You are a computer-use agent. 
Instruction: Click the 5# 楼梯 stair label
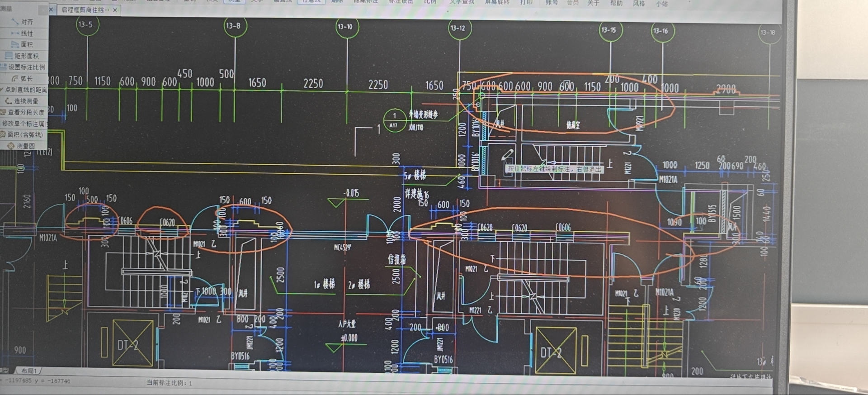pyautogui.click(x=415, y=175)
